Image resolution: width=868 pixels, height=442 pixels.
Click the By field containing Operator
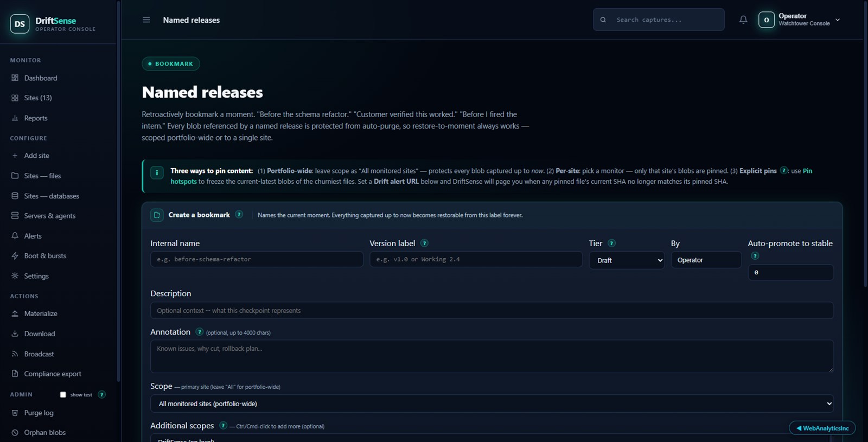(706, 260)
